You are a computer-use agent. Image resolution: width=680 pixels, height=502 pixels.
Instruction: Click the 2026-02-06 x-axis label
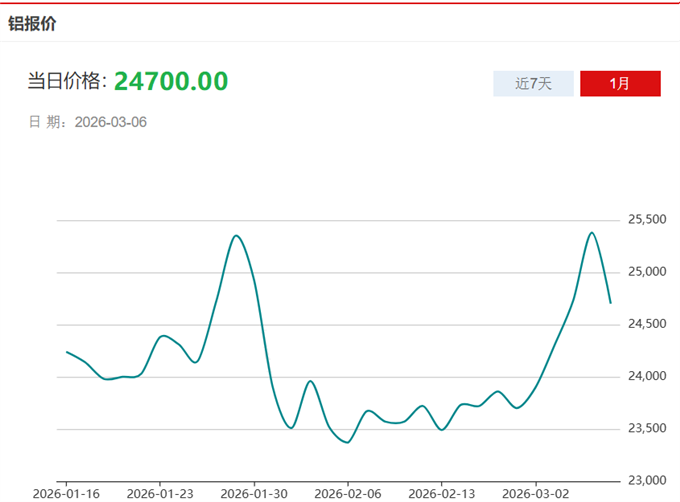click(x=348, y=493)
